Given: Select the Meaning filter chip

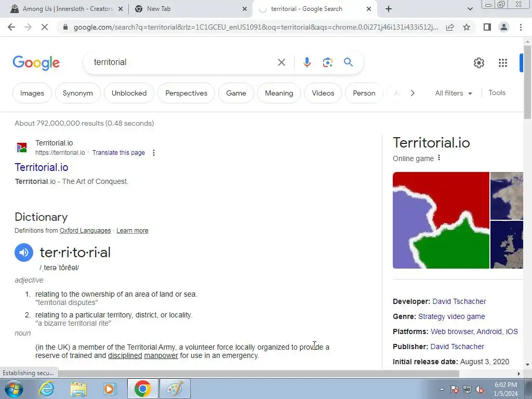Looking at the screenshot, I should (279, 93).
